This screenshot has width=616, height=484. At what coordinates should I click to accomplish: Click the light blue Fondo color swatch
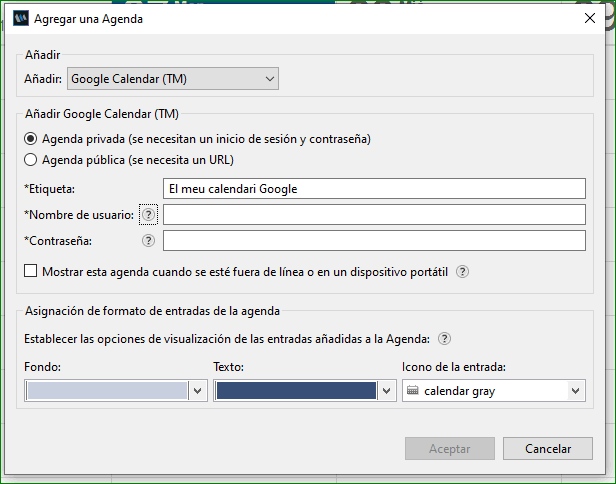pos(107,390)
